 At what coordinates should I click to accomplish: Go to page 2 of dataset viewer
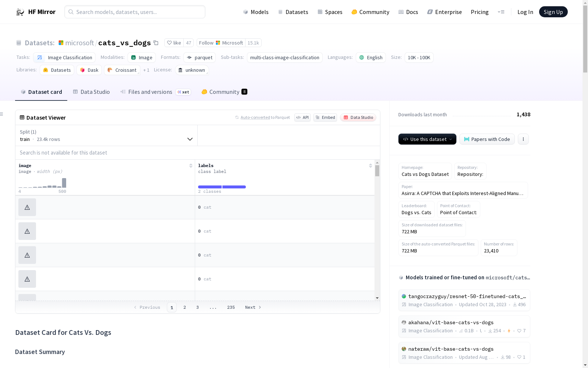184,307
